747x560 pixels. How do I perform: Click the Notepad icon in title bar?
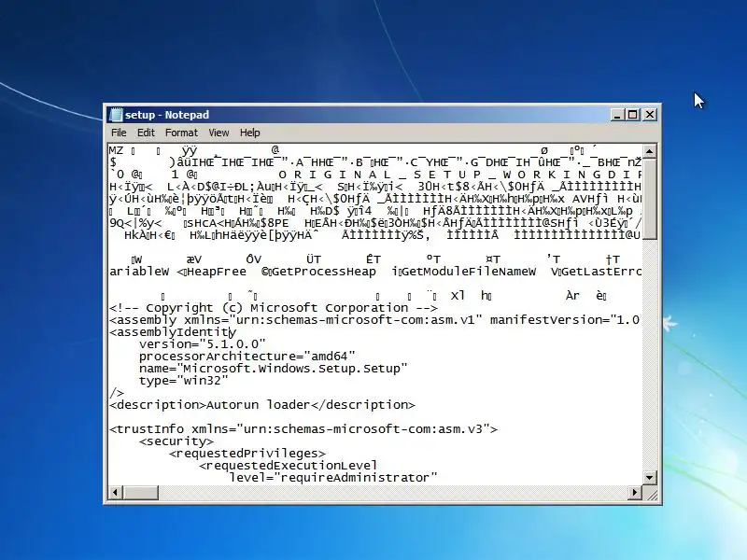pyautogui.click(x=116, y=115)
